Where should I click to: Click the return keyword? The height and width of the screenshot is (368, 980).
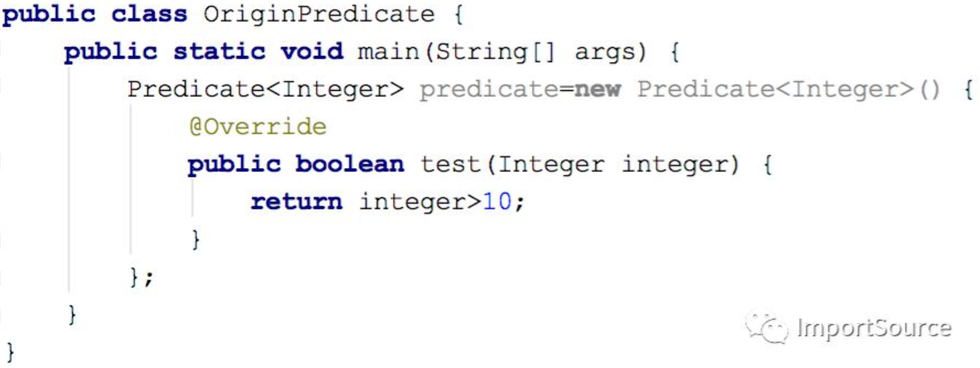[296, 202]
